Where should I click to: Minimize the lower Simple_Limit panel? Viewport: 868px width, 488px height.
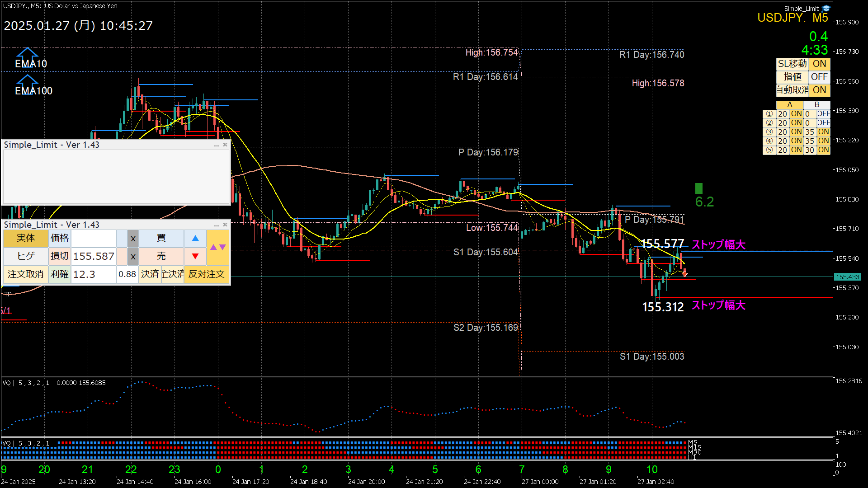[217, 225]
